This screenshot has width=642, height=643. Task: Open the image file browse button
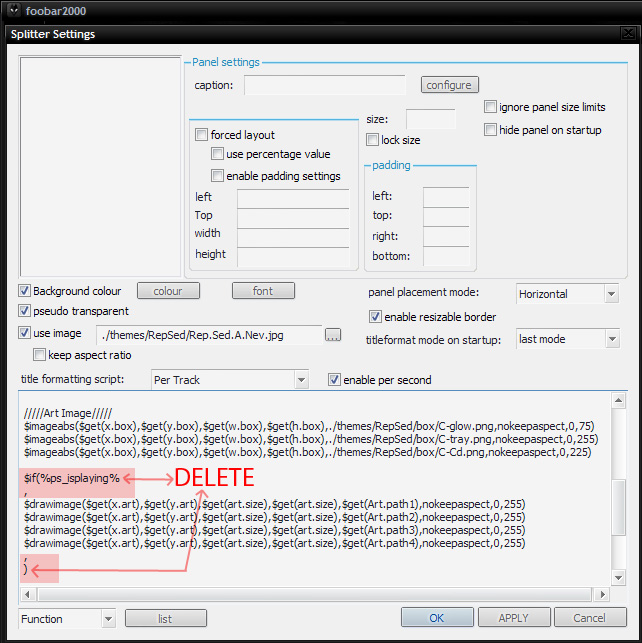point(333,335)
